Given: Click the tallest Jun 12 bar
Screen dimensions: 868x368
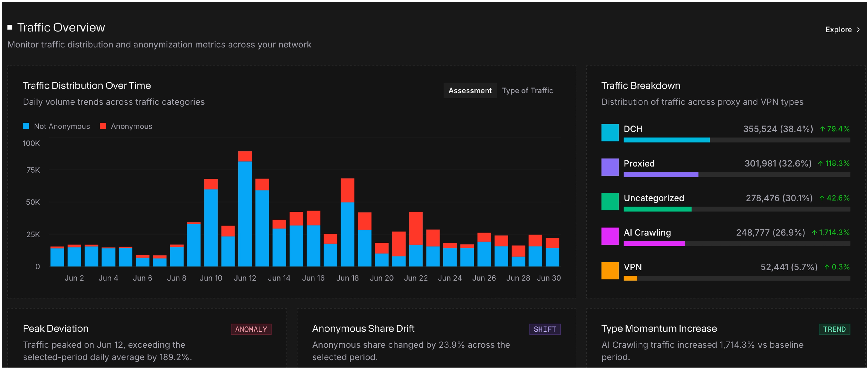Looking at the screenshot, I should (x=245, y=209).
